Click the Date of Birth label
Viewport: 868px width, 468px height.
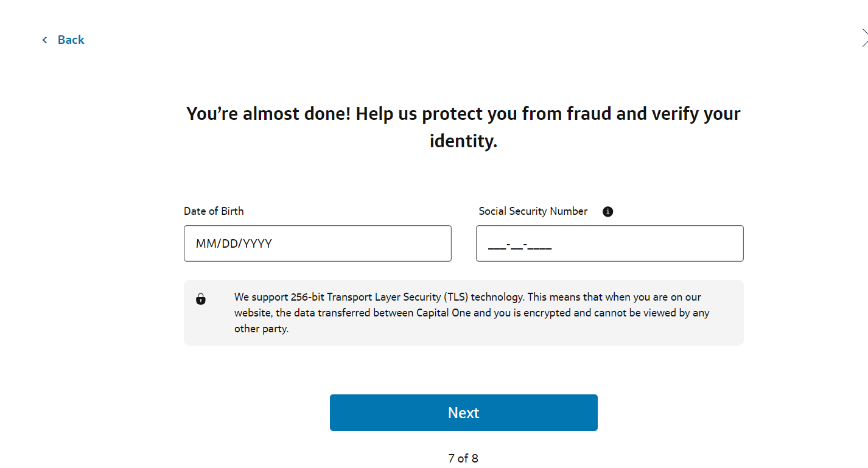pyautogui.click(x=214, y=211)
